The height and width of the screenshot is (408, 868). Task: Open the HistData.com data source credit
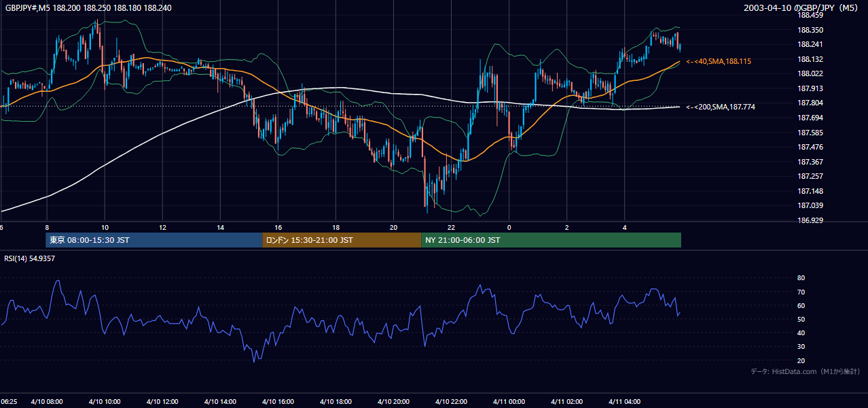point(806,371)
